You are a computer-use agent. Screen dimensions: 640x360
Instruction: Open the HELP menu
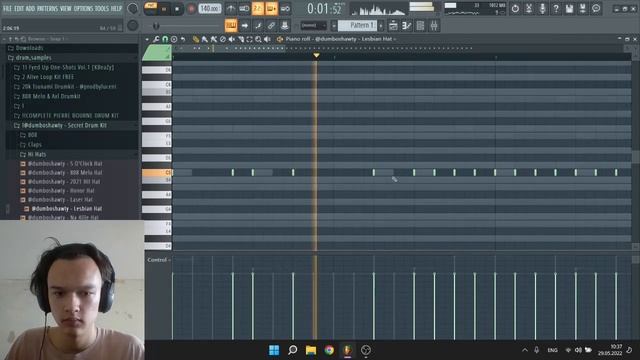(x=116, y=8)
